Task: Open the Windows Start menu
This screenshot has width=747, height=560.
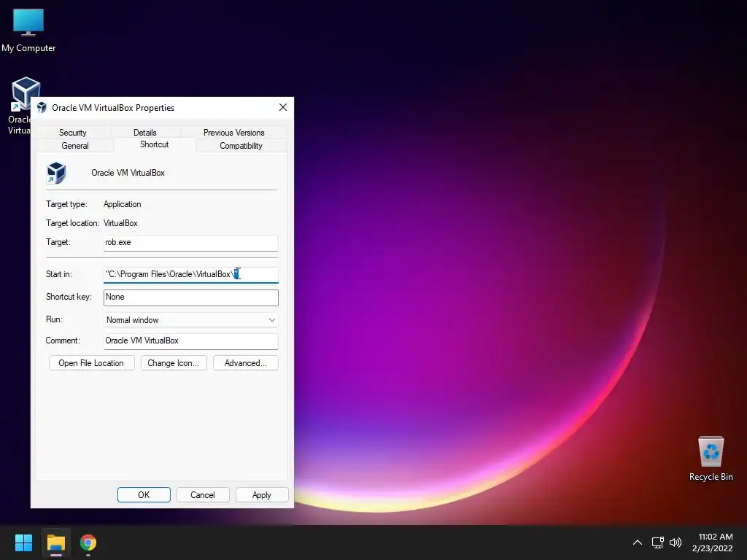Action: click(23, 542)
